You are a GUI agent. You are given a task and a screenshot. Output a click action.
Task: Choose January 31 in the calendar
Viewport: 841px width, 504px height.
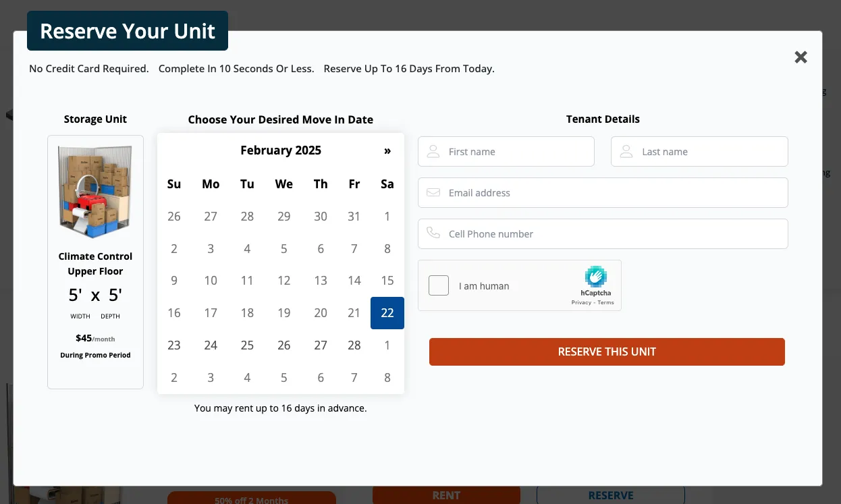[354, 217]
